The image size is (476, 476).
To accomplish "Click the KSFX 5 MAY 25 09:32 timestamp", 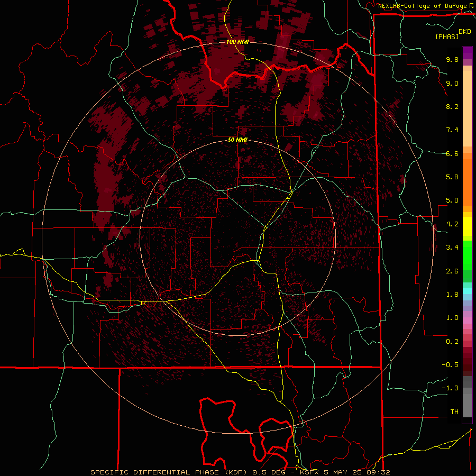I will (x=345, y=472).
